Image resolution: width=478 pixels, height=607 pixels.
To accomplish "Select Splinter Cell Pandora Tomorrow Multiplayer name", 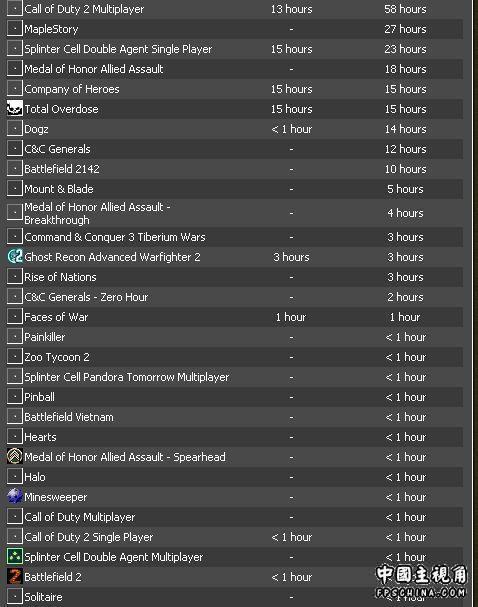I will (127, 377).
